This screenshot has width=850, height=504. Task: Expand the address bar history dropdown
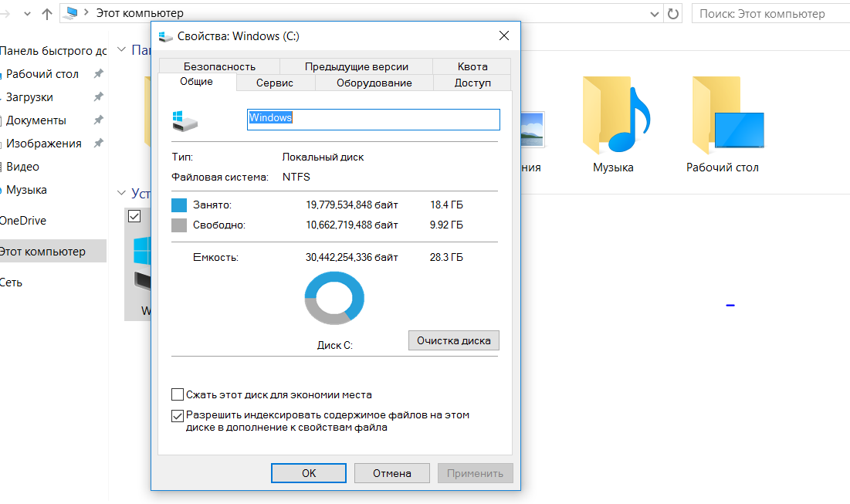click(655, 14)
